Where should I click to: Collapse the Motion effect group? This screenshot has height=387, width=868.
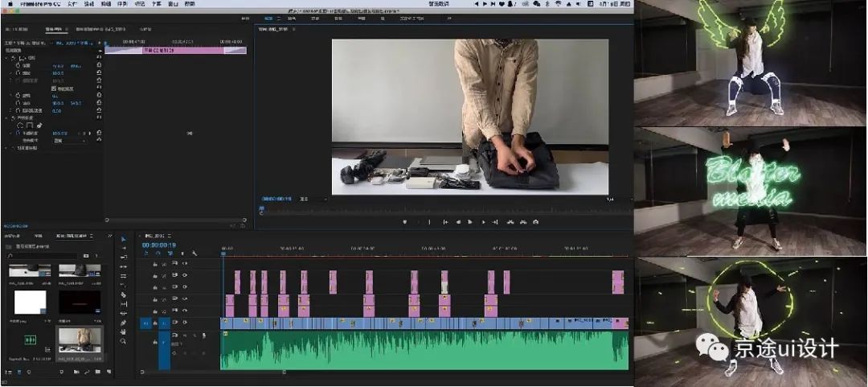(x=7, y=58)
